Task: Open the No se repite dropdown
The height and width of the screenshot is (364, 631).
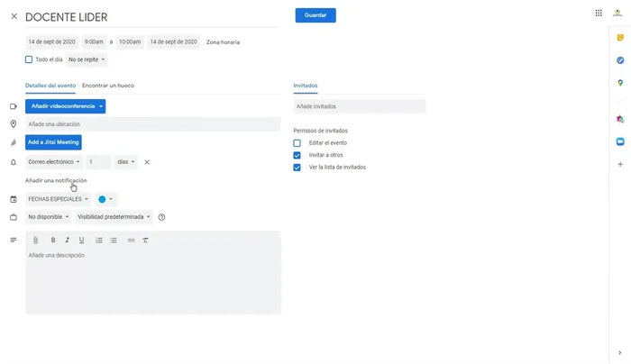Action: click(x=87, y=59)
